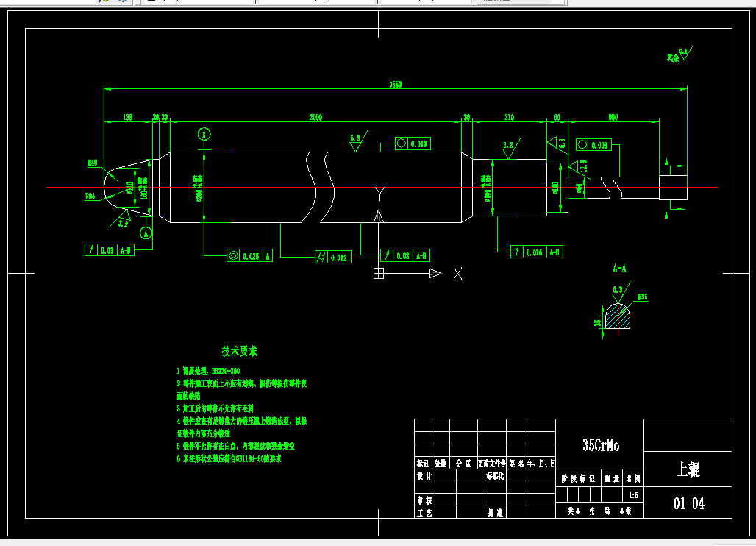Click the 分区 title block cell
The image size is (756, 546).
pyautogui.click(x=463, y=464)
